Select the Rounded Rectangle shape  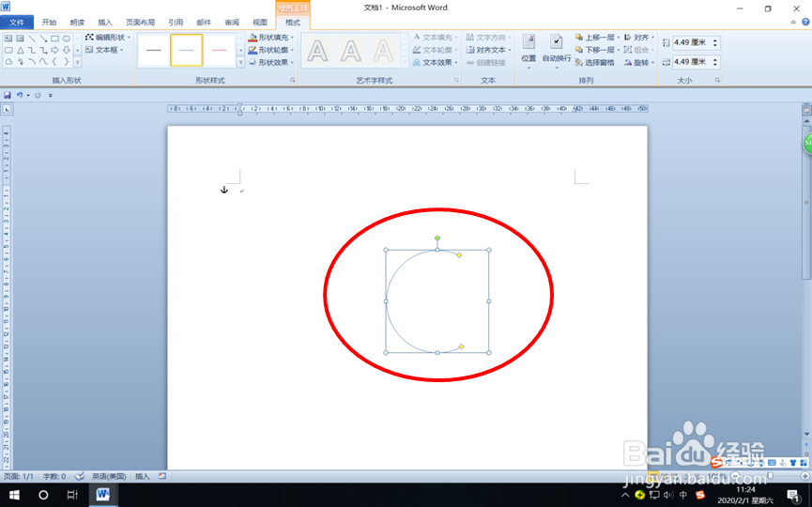[8, 51]
